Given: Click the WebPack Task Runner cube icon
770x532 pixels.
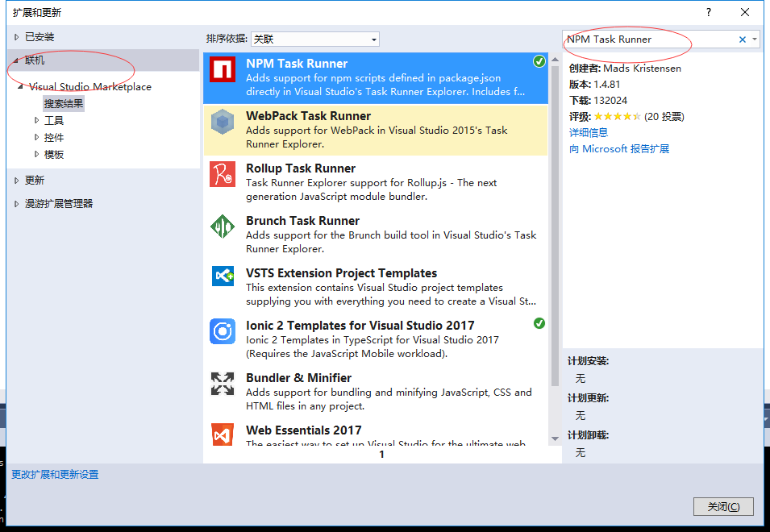Looking at the screenshot, I should (223, 122).
